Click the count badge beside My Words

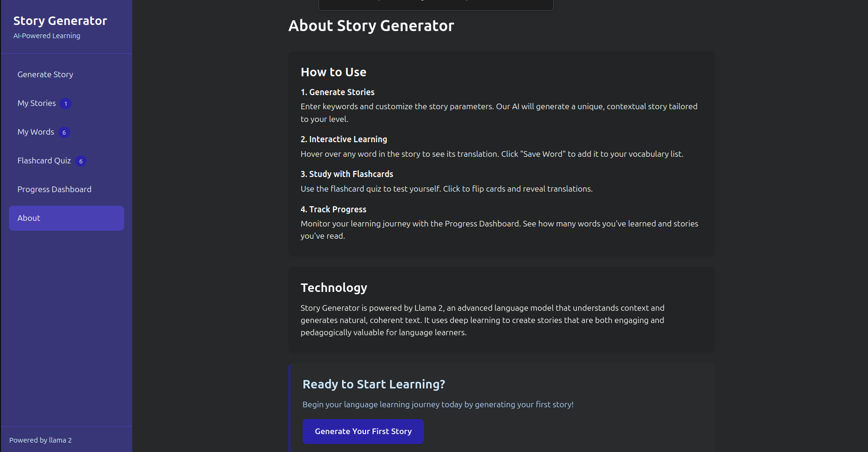click(x=64, y=132)
